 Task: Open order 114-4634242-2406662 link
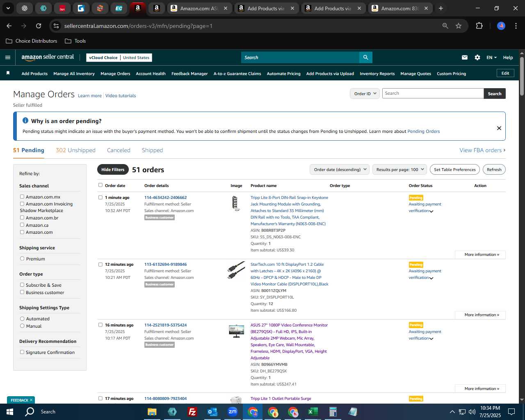pos(165,197)
